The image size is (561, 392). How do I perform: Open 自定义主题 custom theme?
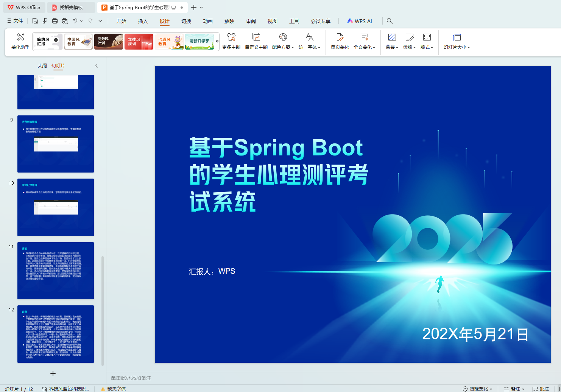point(256,41)
